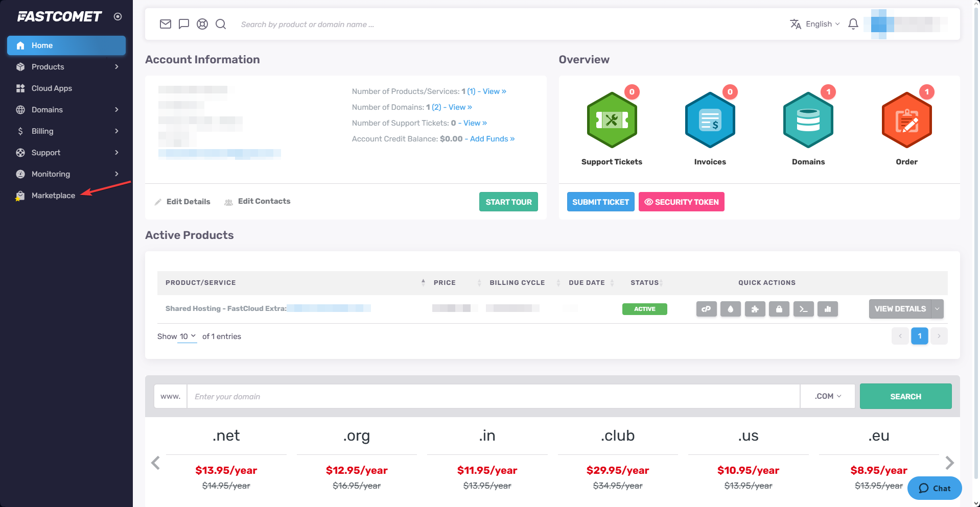
Task: Click Edit Contacts link
Action: coord(264,201)
